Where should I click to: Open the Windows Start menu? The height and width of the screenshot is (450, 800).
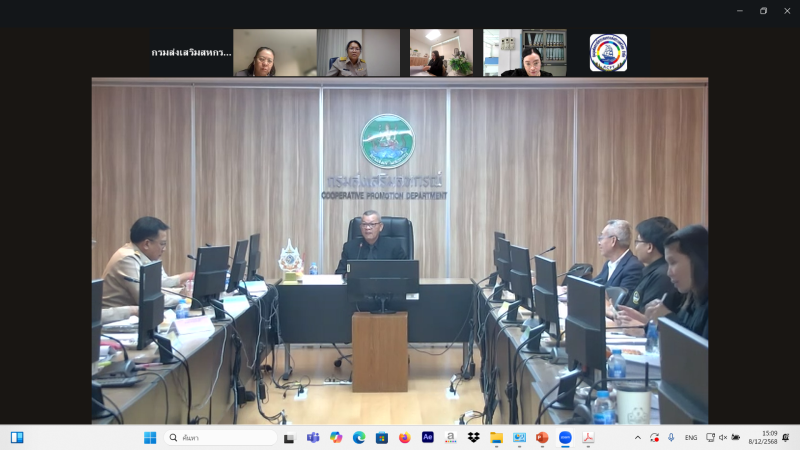click(150, 437)
